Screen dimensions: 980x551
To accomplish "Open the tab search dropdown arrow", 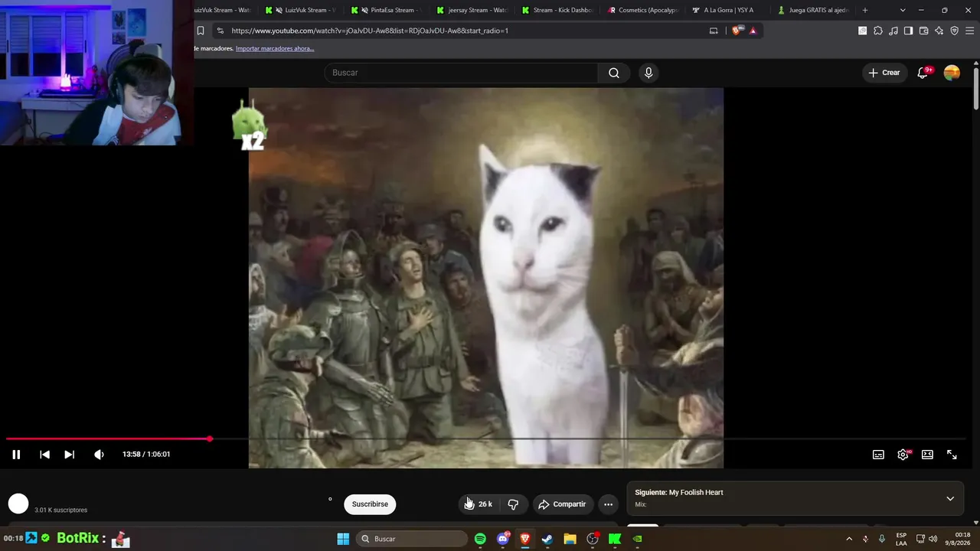I will pyautogui.click(x=903, y=10).
